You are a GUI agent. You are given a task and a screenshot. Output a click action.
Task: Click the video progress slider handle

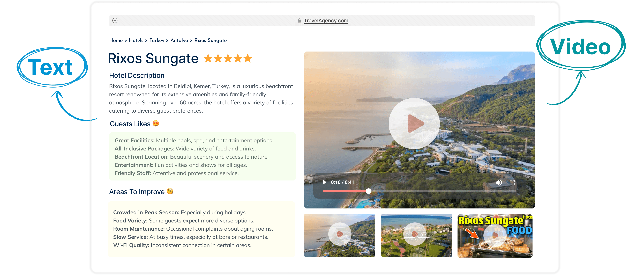(x=368, y=191)
